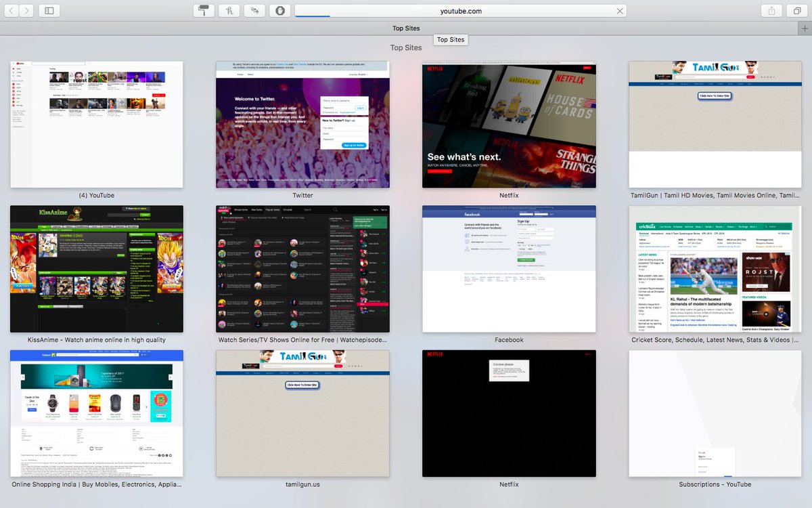
Task: Click the 'Facebook' label
Action: point(509,340)
